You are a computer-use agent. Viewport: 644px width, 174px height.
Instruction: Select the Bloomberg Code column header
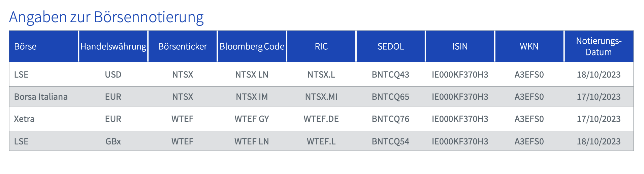252,46
